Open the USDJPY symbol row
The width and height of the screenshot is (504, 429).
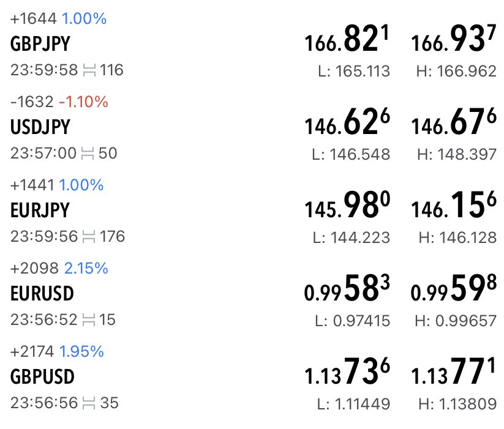click(x=252, y=127)
